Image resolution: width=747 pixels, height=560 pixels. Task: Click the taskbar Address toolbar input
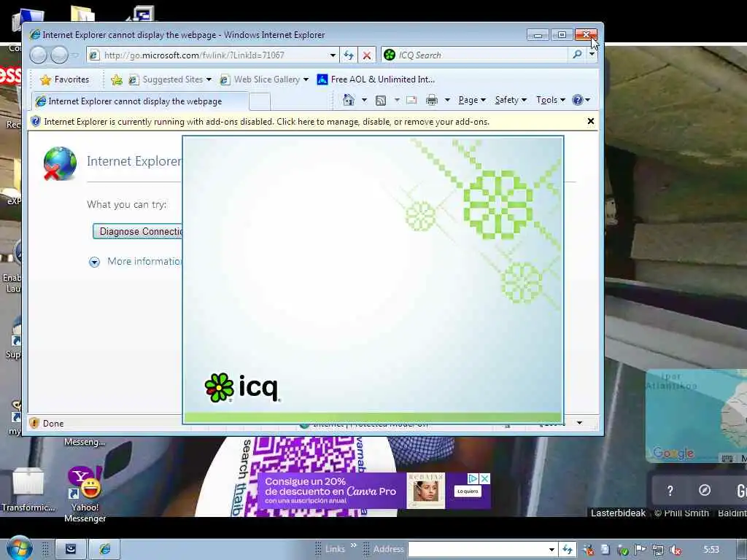tap(476, 550)
